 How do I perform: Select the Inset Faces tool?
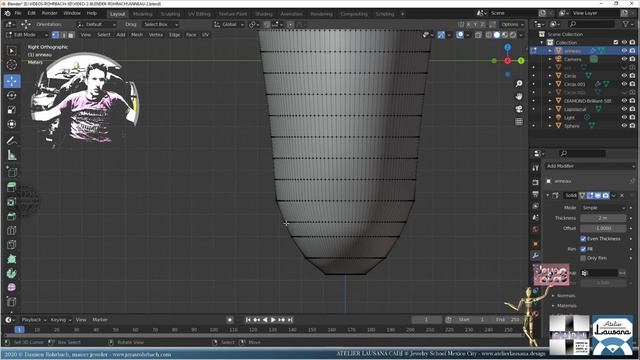[x=12, y=202]
